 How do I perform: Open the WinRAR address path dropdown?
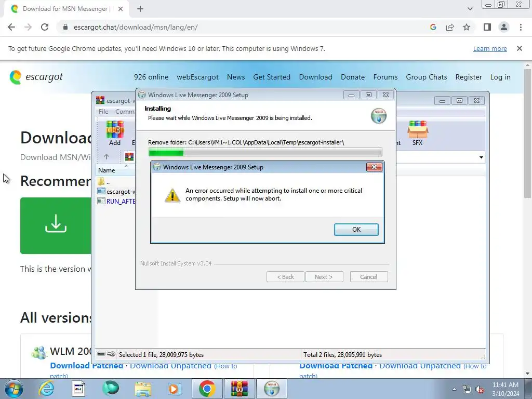481,157
